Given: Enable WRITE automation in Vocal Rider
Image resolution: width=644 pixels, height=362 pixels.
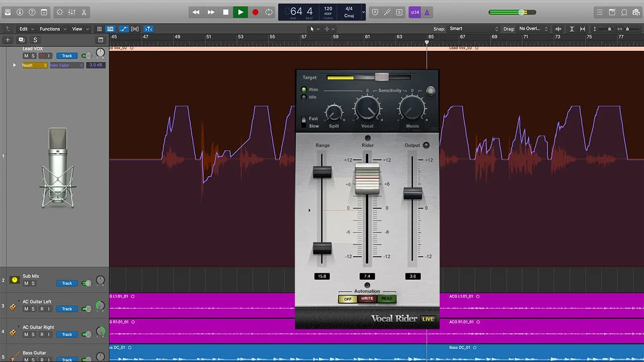Looking at the screenshot, I should pos(367,299).
